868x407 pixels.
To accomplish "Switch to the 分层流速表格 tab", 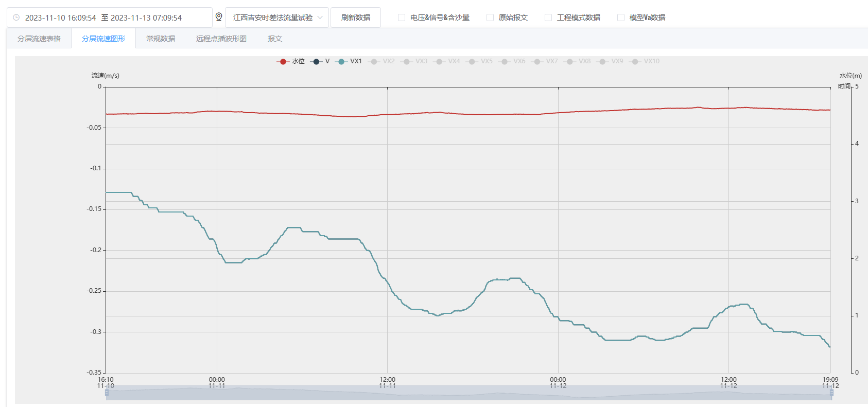I will (39, 39).
